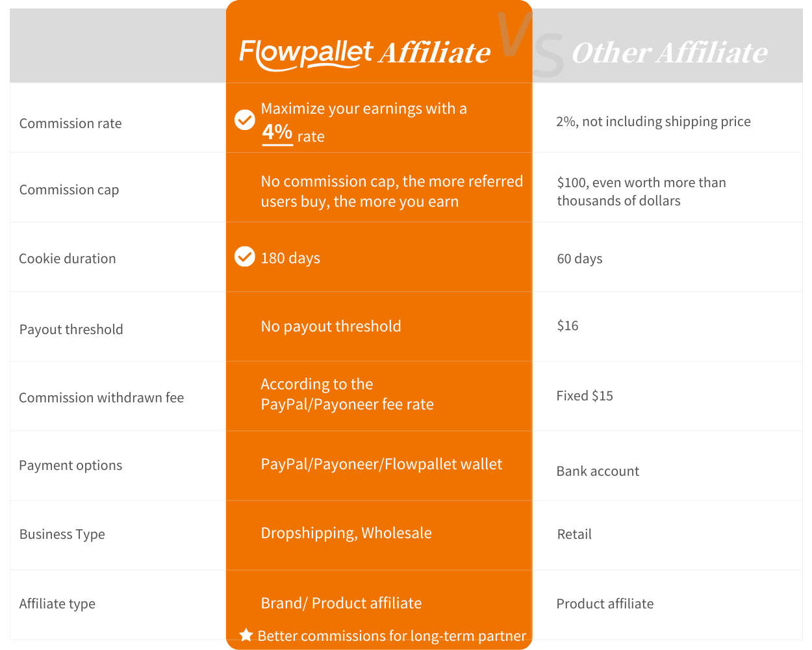Screen dimensions: 812x650
Task: Click the Flowpallet logo in header
Action: pyautogui.click(x=306, y=53)
